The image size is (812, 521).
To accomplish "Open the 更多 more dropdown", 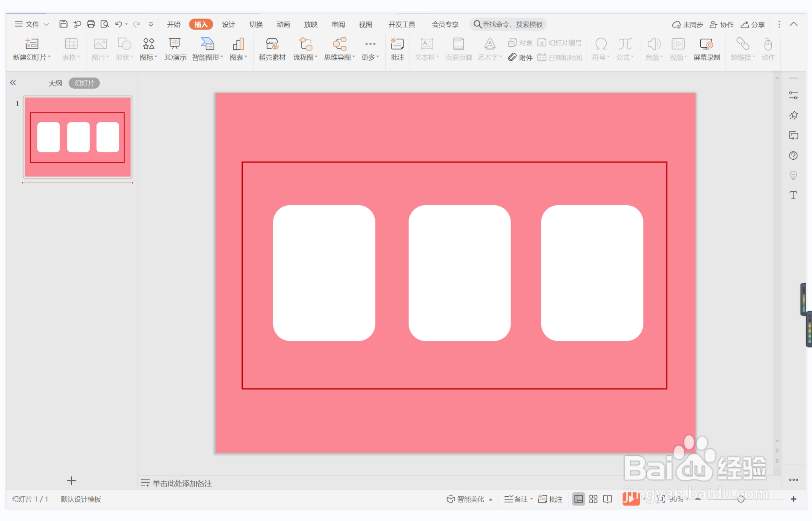I will coord(370,49).
